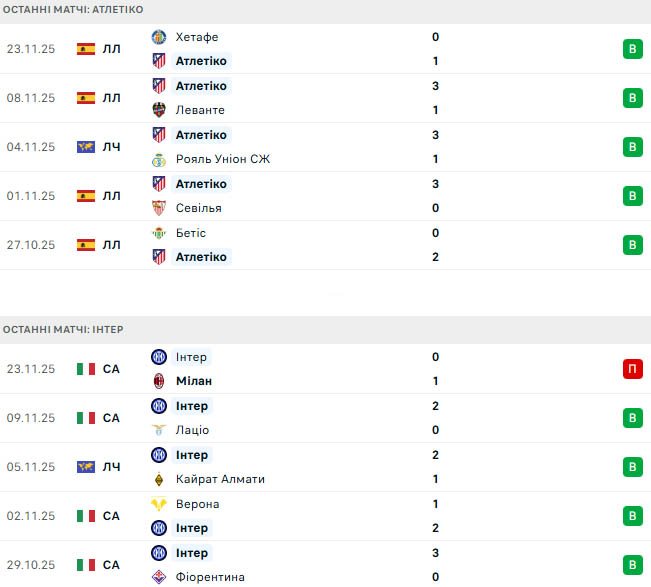Click the Levante club crest icon
This screenshot has width=651, height=587.
click(x=158, y=110)
